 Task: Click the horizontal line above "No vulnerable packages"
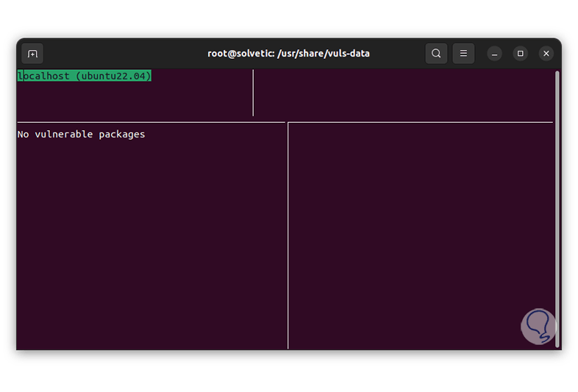pos(147,122)
